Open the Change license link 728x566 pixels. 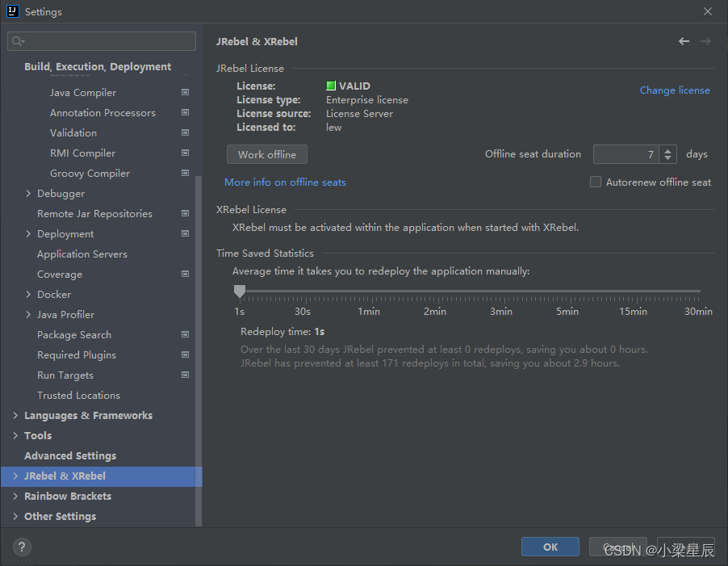click(675, 90)
